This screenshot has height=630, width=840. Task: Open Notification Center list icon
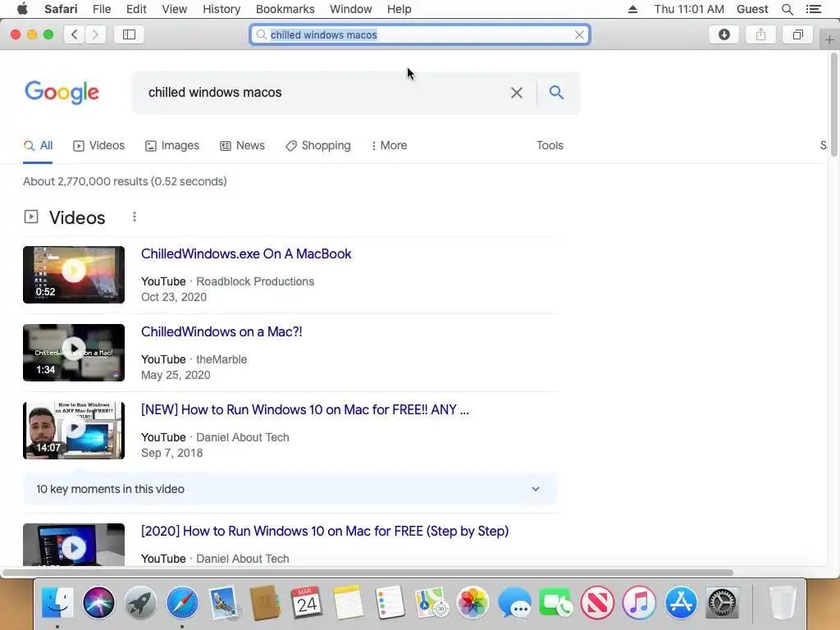tap(813, 9)
